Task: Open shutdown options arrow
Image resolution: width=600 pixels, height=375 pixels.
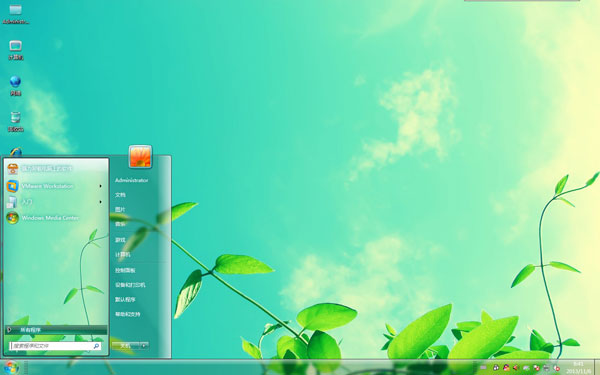Action: click(x=144, y=346)
